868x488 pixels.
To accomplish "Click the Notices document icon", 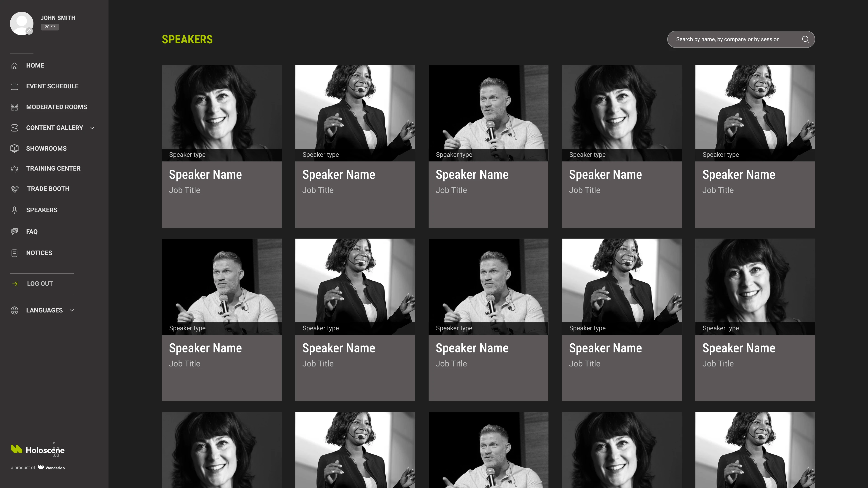I will pos(14,253).
